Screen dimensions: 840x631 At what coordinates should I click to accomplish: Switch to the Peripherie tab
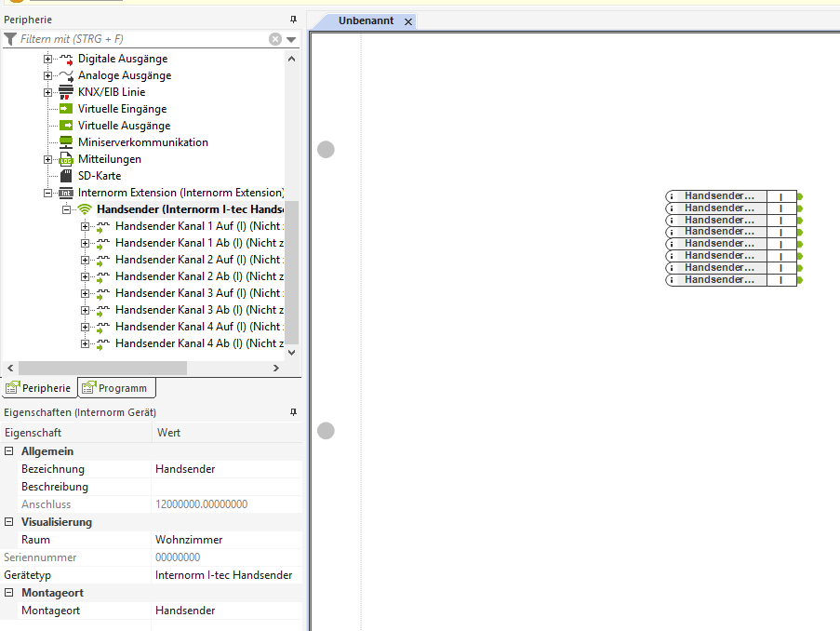(38, 388)
